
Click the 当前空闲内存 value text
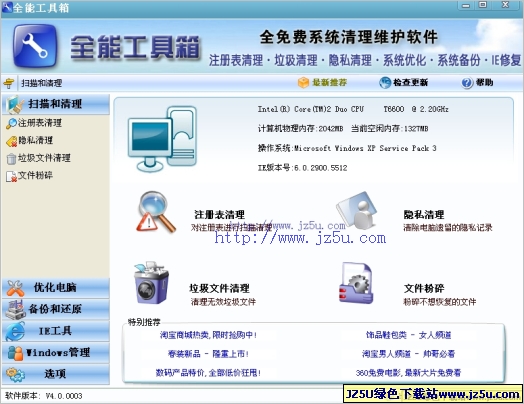(x=390, y=129)
